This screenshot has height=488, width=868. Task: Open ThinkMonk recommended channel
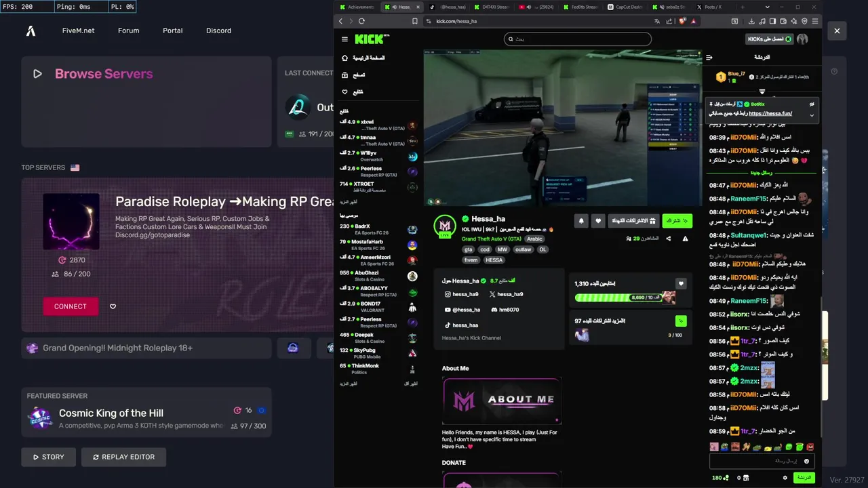click(378, 369)
